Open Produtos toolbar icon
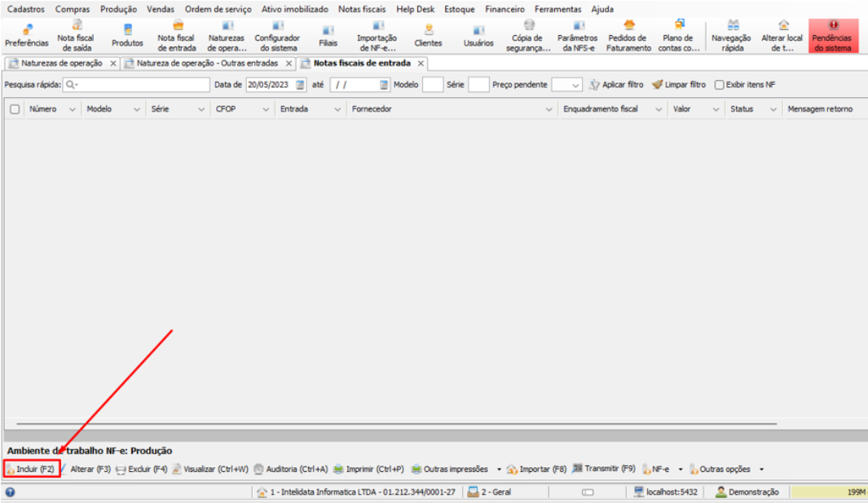The image size is (868, 503). (x=127, y=35)
